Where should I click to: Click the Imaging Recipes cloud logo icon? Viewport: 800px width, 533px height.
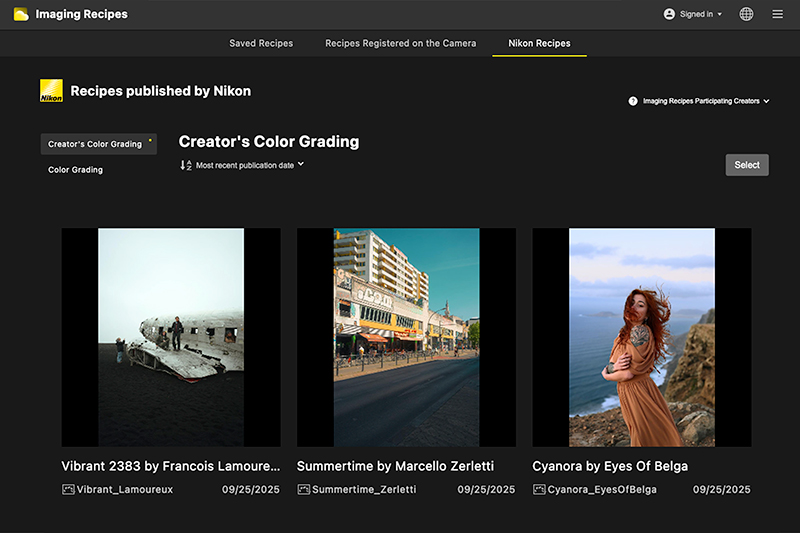tap(20, 15)
